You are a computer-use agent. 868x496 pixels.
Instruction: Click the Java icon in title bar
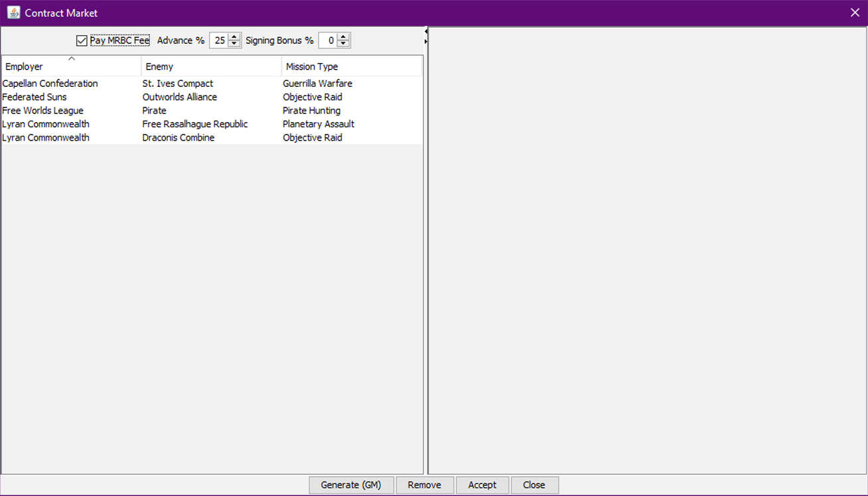point(13,13)
